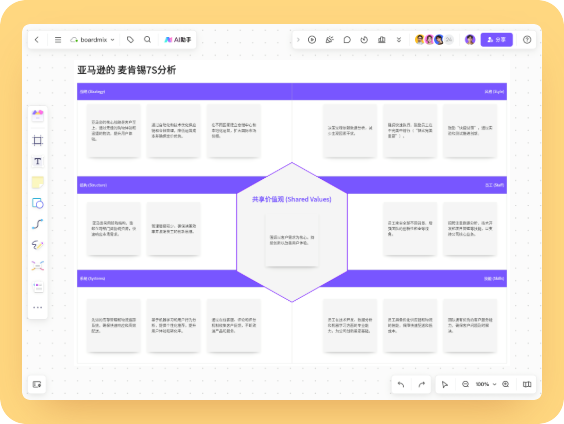Start presentation with the play icon

312,40
